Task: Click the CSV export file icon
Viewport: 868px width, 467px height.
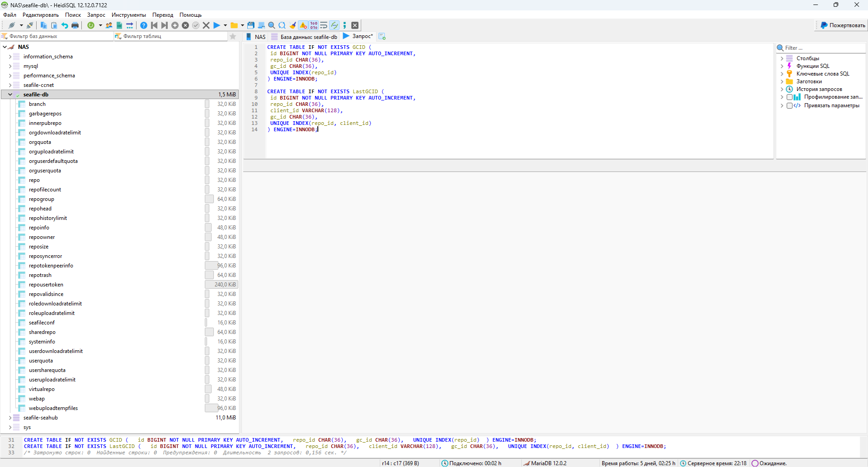Action: pos(119,25)
